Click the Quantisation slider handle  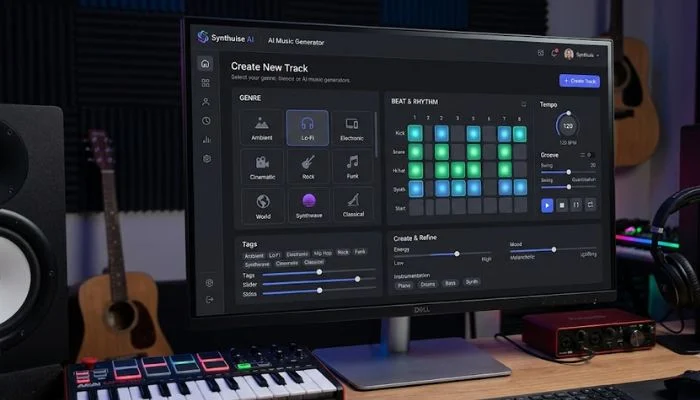[x=569, y=187]
